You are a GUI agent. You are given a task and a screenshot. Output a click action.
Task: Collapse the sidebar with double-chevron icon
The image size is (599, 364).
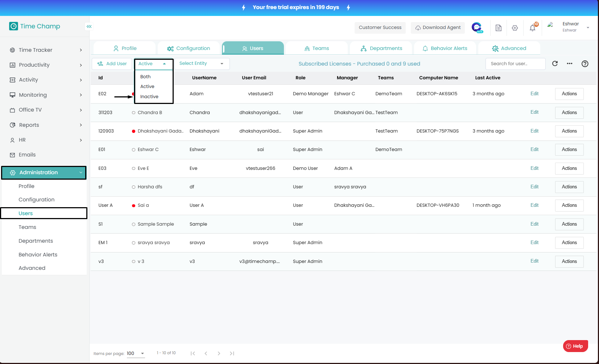tap(89, 26)
